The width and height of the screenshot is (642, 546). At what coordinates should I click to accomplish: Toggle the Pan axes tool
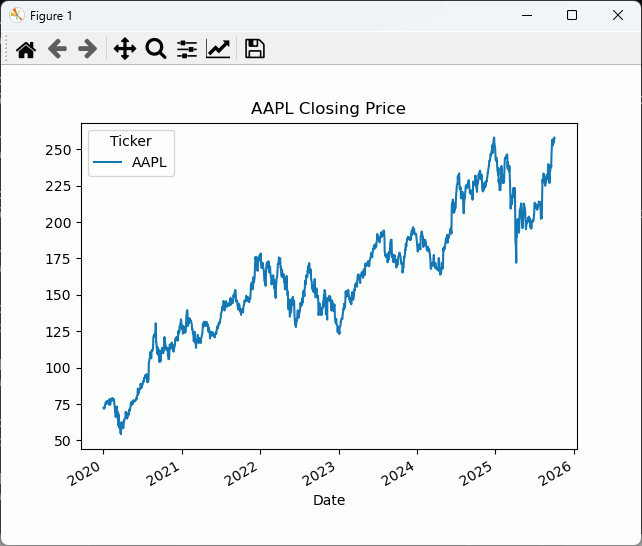(x=124, y=49)
